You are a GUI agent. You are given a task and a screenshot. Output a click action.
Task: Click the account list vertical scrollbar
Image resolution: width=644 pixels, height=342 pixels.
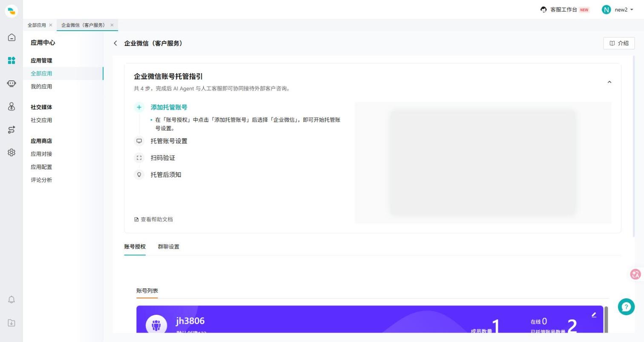pyautogui.click(x=606, y=319)
